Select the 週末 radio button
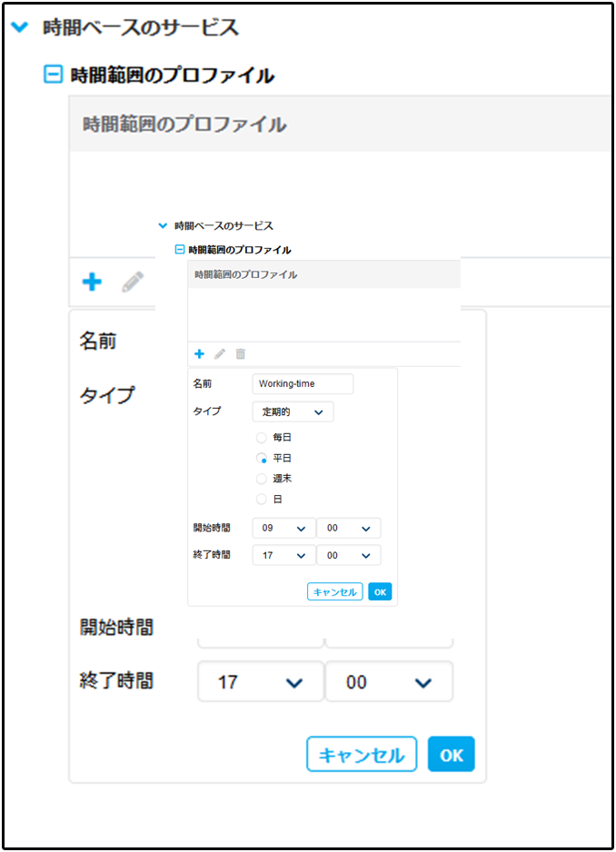 [x=262, y=479]
